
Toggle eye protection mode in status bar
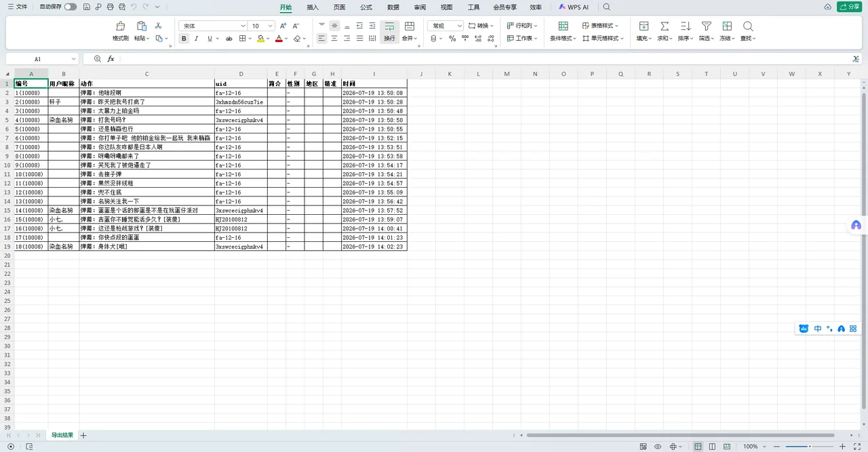tap(658, 447)
